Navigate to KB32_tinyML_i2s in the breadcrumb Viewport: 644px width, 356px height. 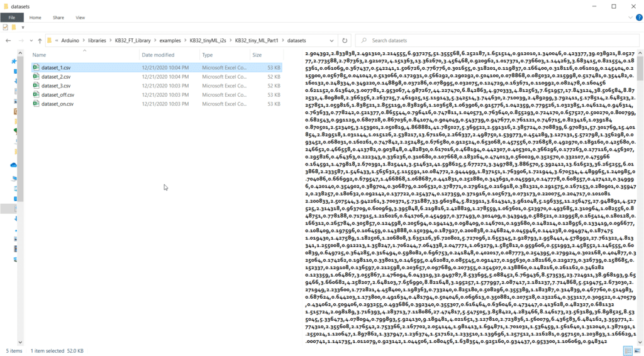(208, 41)
